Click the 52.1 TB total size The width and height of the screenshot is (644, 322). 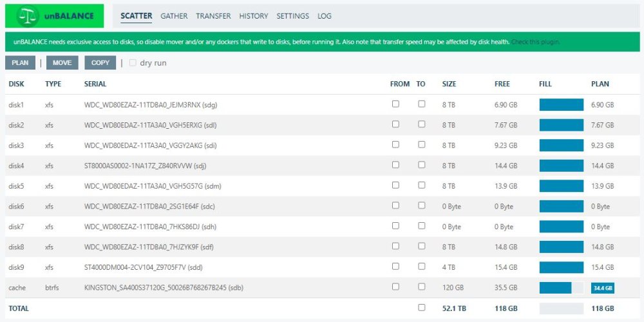coord(454,308)
